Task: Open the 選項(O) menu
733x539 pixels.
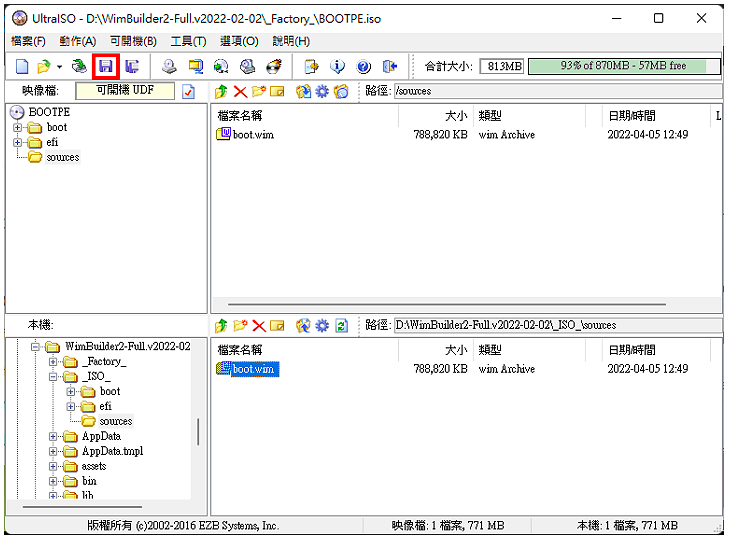Action: tap(239, 41)
